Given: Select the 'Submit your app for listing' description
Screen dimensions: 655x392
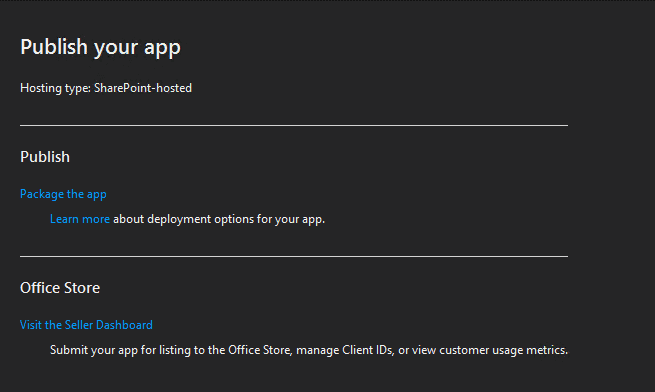Looking at the screenshot, I should click(309, 350).
